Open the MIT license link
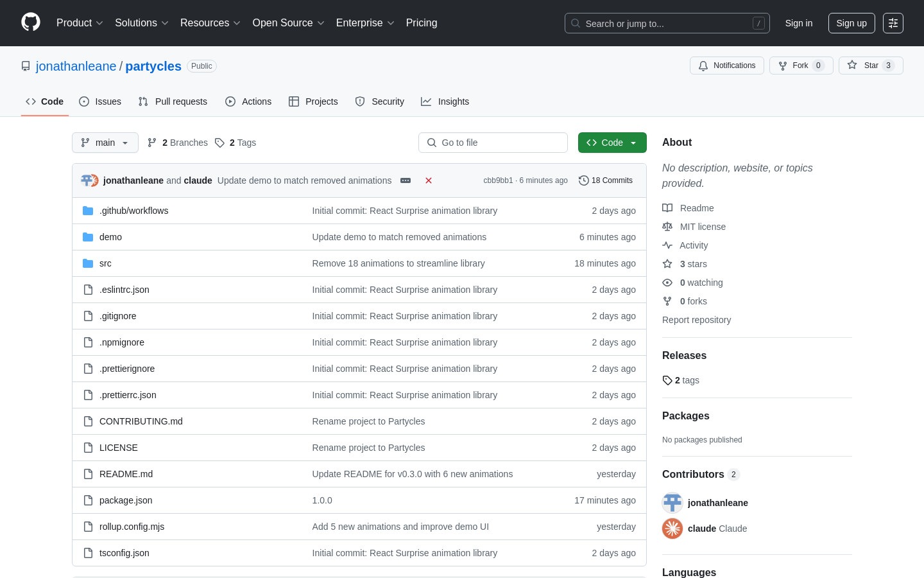The image size is (924, 578). [x=694, y=227]
